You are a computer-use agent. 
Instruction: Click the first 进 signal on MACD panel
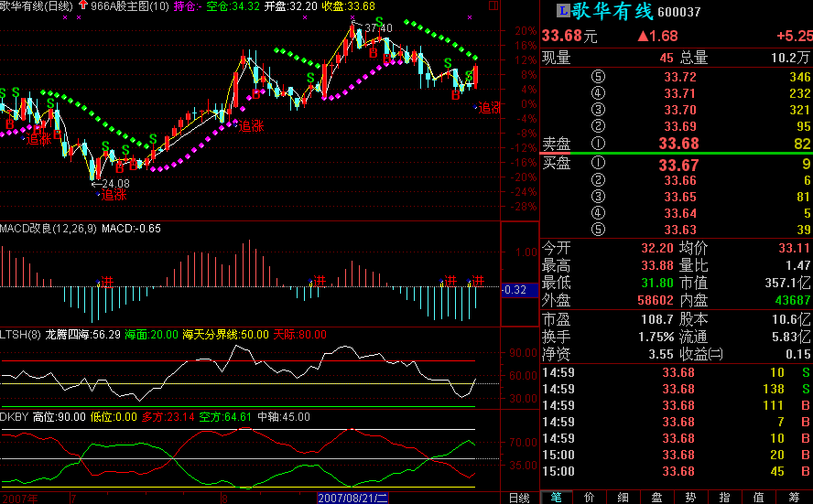[107, 281]
